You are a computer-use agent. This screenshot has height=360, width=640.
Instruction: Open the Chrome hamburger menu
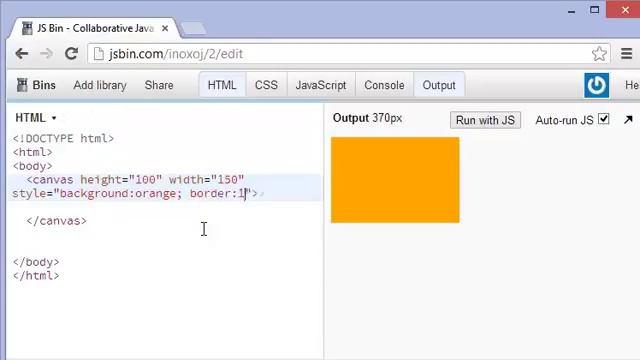click(x=627, y=53)
